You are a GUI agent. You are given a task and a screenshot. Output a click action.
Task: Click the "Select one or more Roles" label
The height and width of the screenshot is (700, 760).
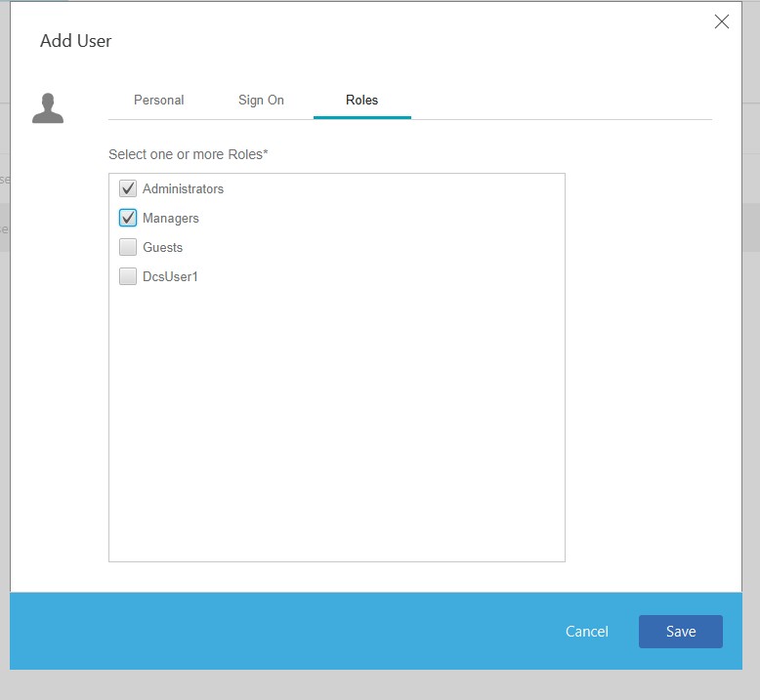coord(189,154)
